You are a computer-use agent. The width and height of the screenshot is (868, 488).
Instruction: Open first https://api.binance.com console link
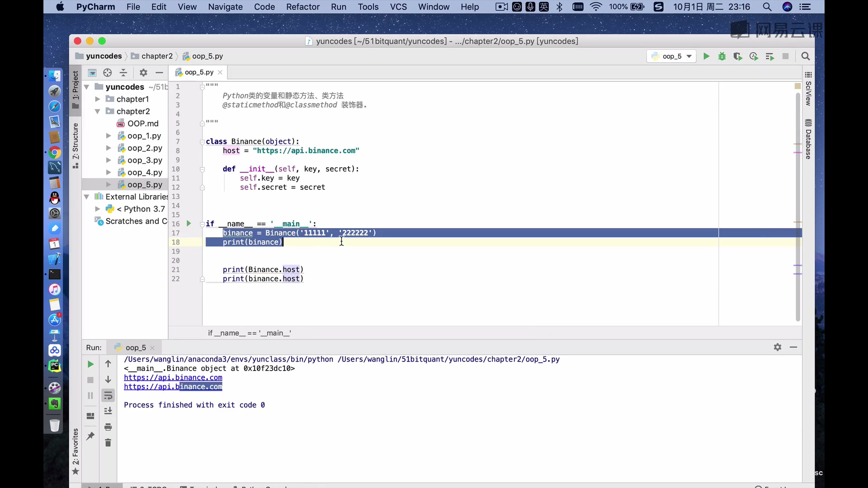tap(173, 378)
